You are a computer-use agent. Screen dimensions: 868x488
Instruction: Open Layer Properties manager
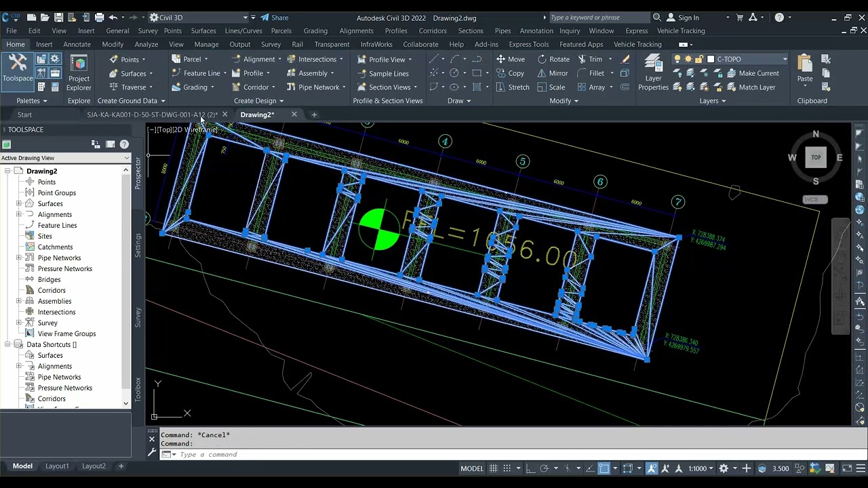[653, 73]
